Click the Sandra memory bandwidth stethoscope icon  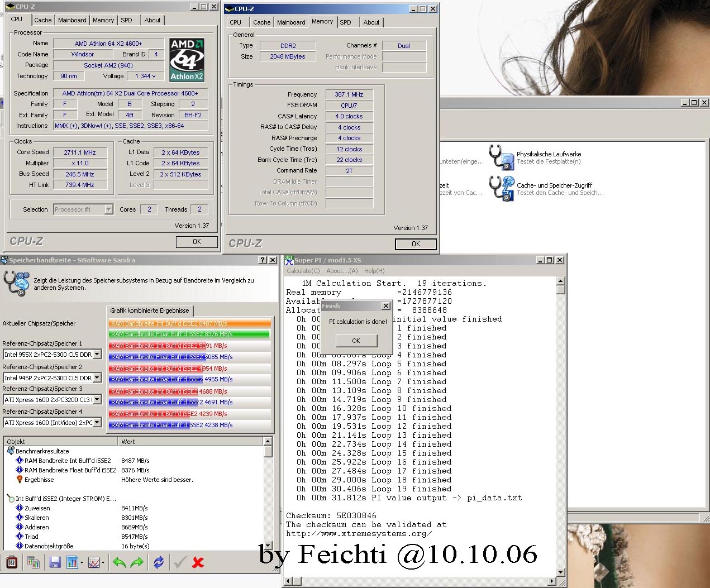tap(16, 283)
